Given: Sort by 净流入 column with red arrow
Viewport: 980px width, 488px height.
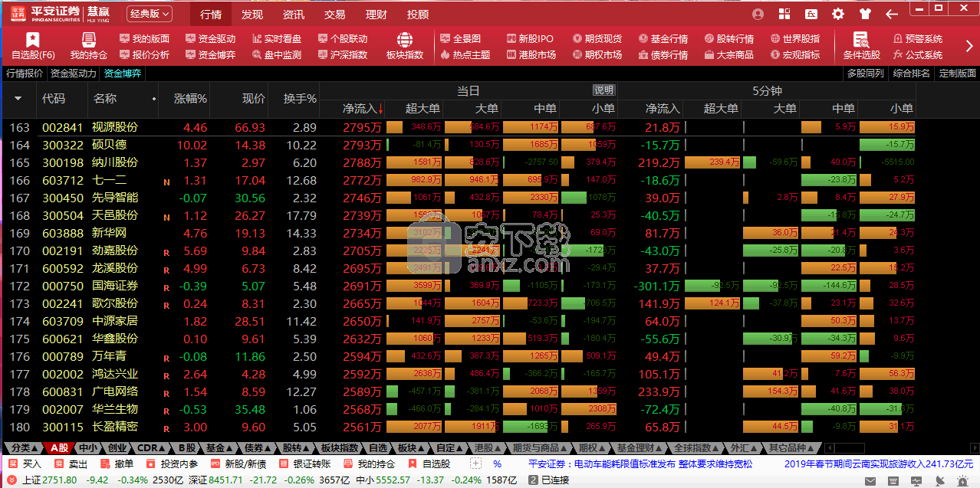Looking at the screenshot, I should (363, 109).
